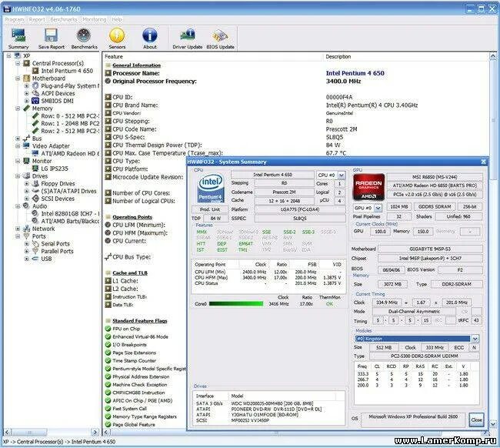500x448 pixels.
Task: Open Driver Update toolbar icon
Action: click(188, 38)
